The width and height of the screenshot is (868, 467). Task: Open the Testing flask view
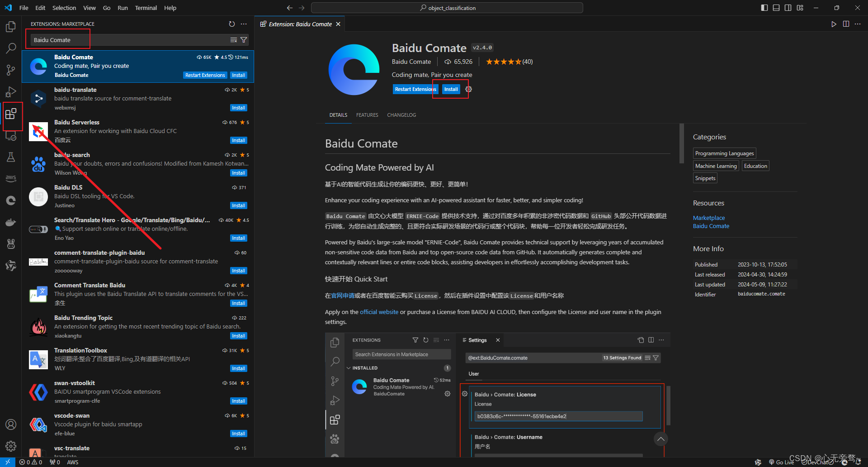tap(11, 157)
